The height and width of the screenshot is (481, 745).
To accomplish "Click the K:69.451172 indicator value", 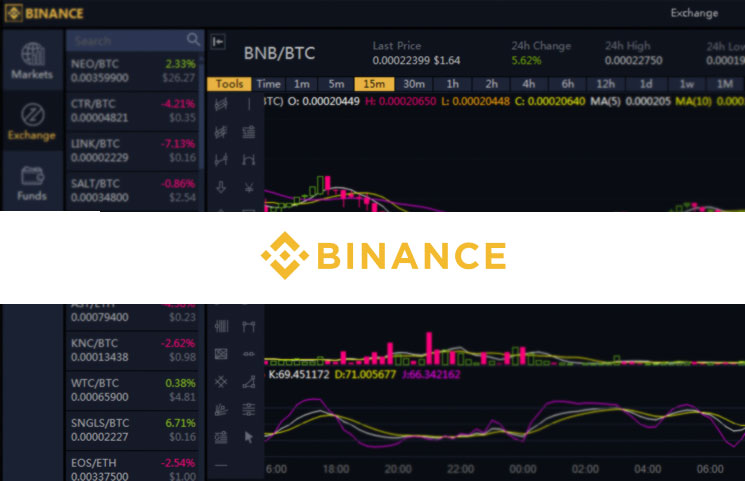I will point(299,375).
